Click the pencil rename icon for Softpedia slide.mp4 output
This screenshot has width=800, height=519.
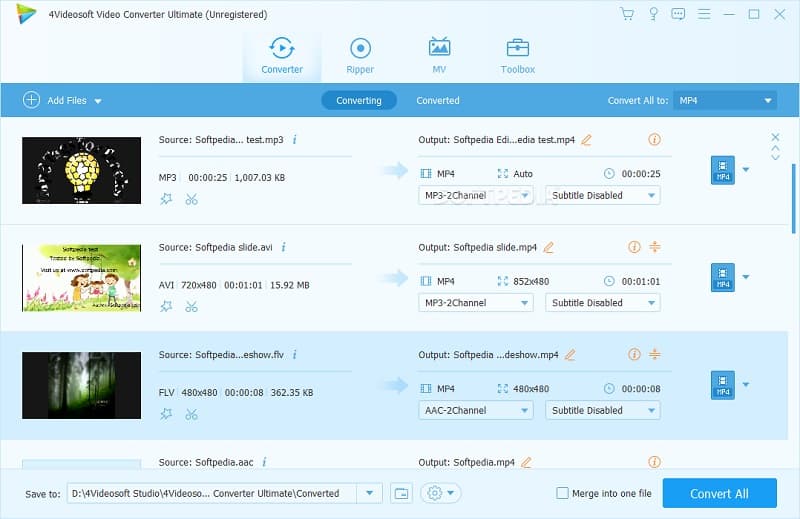548,247
